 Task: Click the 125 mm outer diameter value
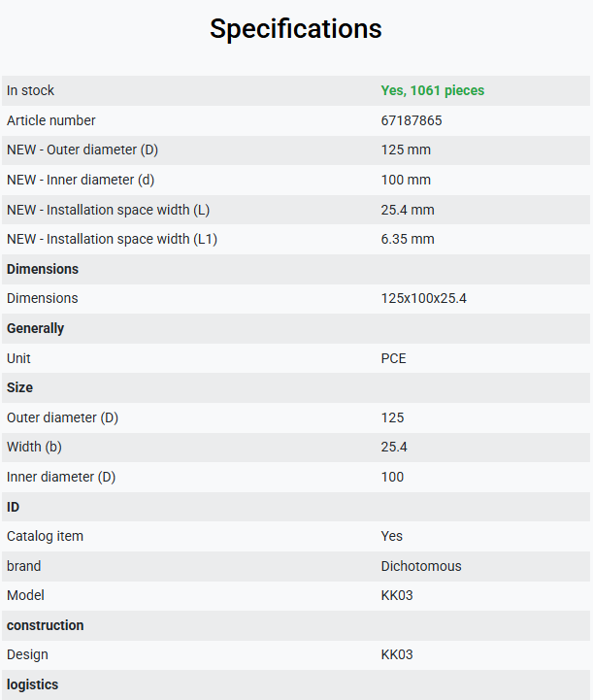[406, 150]
